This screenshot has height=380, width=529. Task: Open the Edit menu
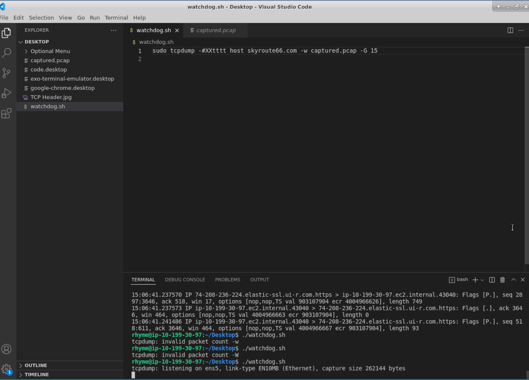point(19,18)
